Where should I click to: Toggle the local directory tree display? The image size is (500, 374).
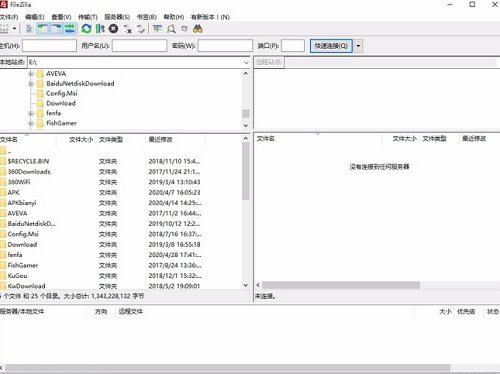click(43, 29)
